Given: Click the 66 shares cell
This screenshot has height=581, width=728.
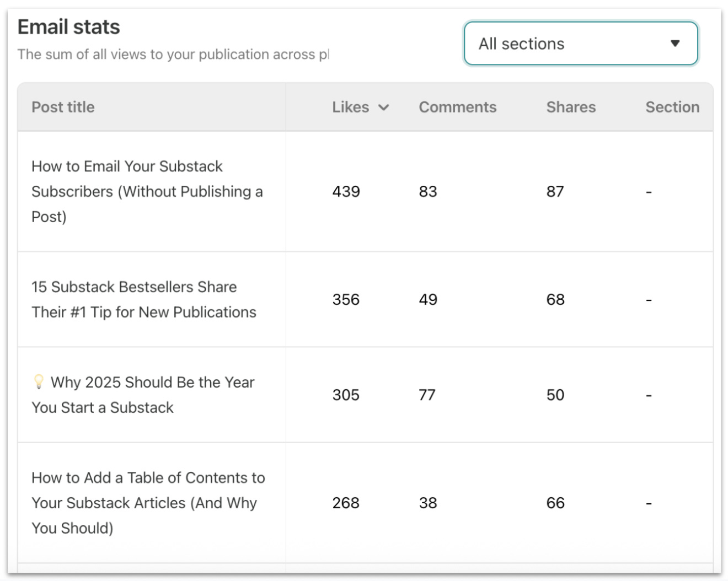Looking at the screenshot, I should point(555,503).
